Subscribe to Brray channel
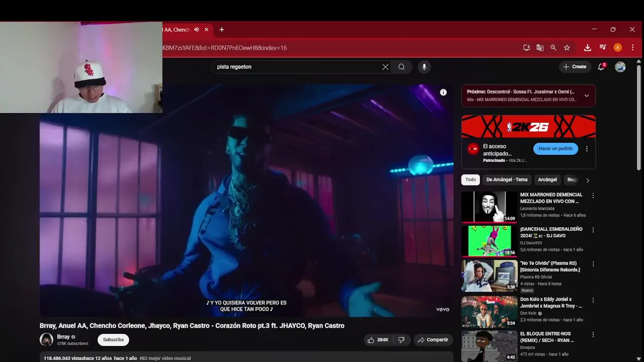The height and width of the screenshot is (362, 644). pos(113,340)
